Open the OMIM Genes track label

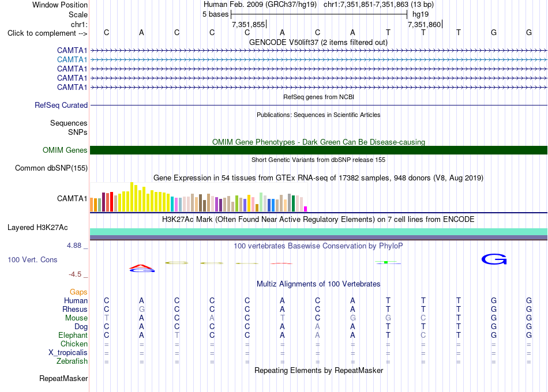pos(65,150)
